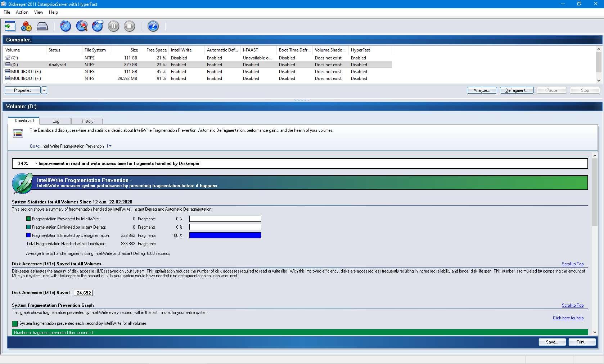Click the manual defragment disc-with-hand icon
Image resolution: width=604 pixels, height=364 pixels.
pyautogui.click(x=98, y=26)
